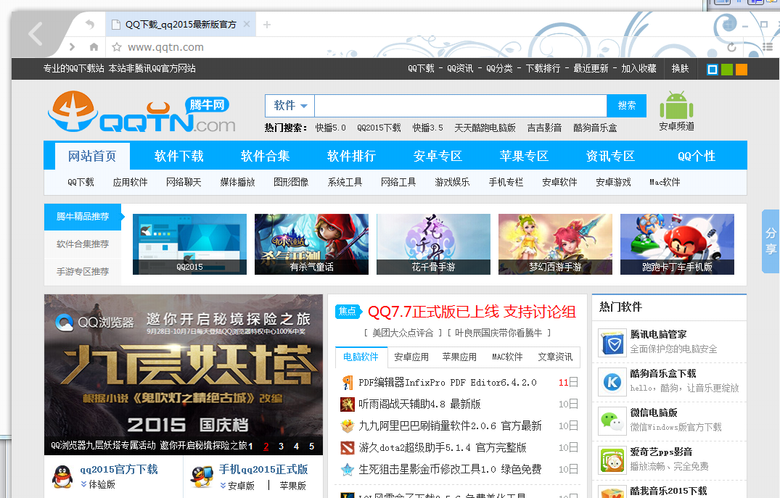Open the browser home page icon

pyautogui.click(x=94, y=47)
